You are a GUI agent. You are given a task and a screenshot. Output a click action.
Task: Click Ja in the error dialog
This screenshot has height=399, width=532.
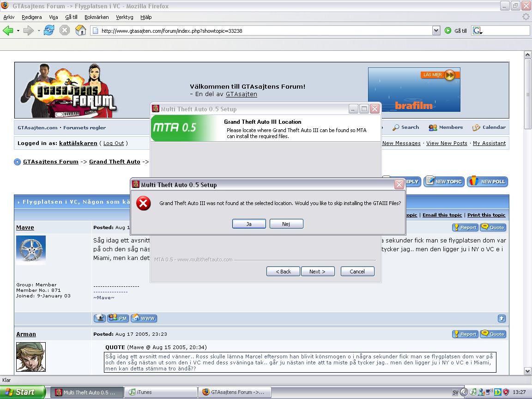(249, 224)
